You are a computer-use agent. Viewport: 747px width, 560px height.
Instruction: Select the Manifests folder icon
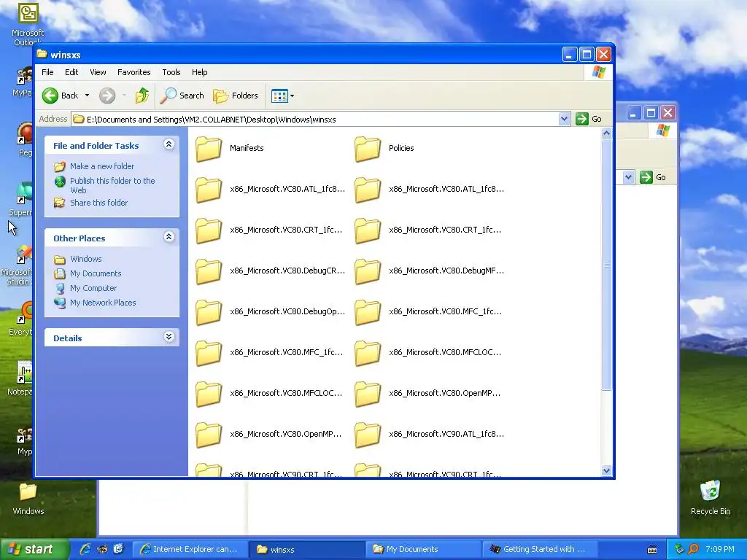click(209, 149)
